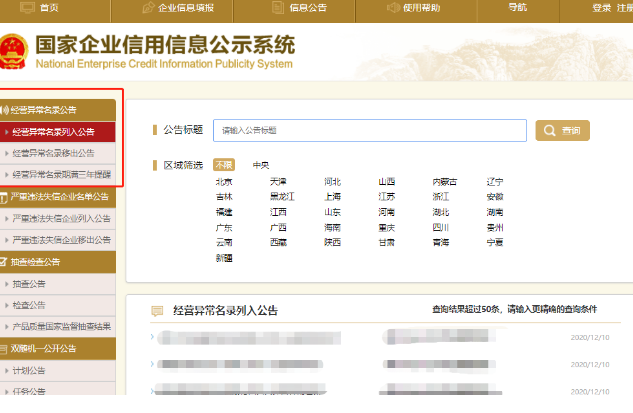Open 企业信息填报 in top navigation

coord(186,8)
